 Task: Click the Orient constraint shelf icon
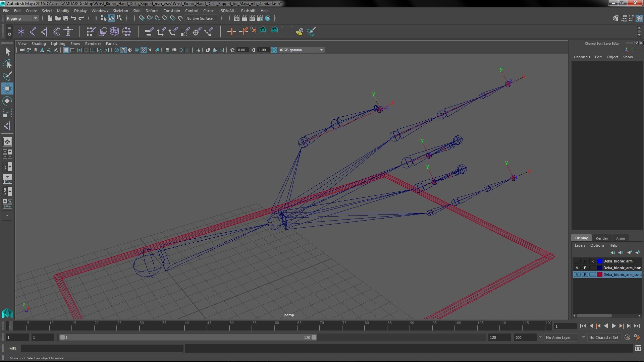(x=173, y=32)
